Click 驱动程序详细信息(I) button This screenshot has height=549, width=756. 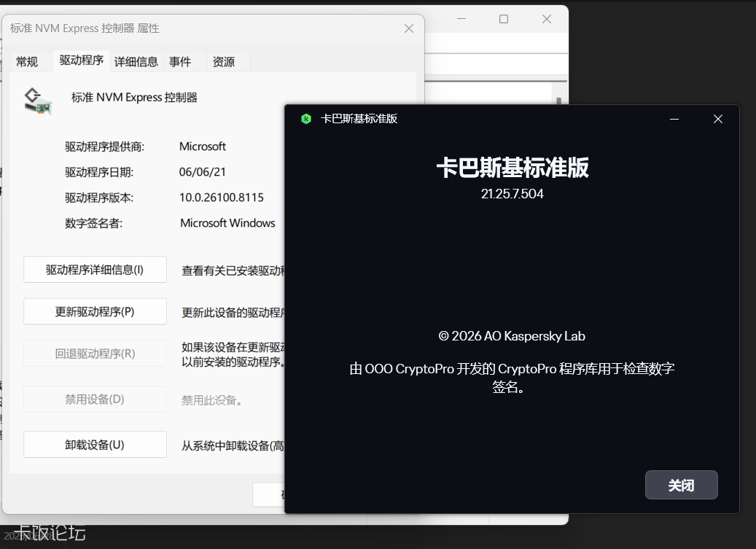click(x=95, y=270)
